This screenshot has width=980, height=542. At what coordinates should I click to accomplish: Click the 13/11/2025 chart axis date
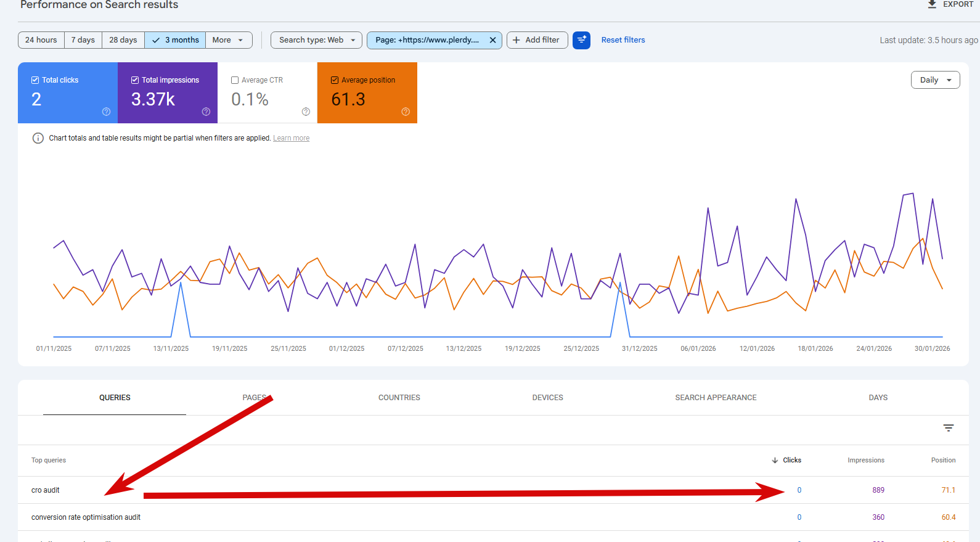pos(171,348)
